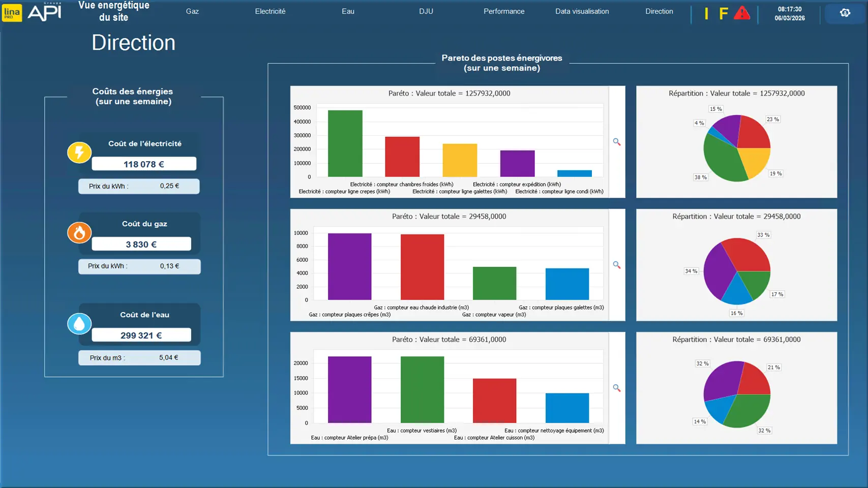The image size is (868, 488).
Task: Open the Data visualisation page
Action: [582, 11]
